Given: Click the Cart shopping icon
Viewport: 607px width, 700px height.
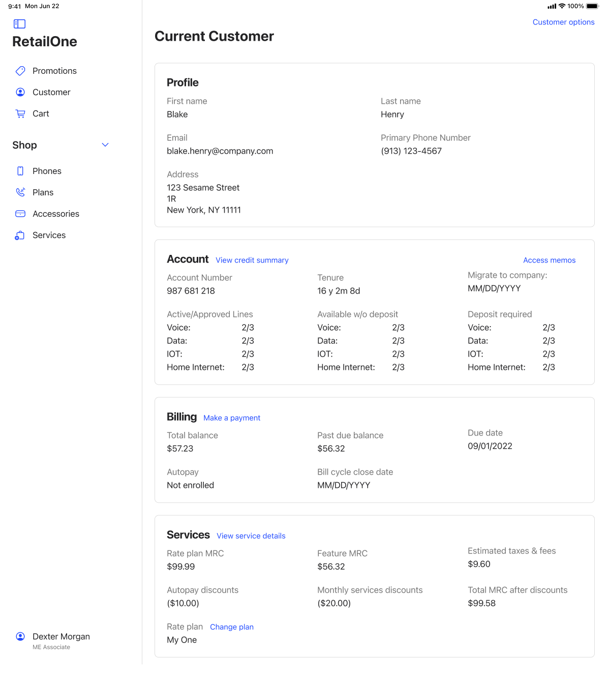Looking at the screenshot, I should tap(20, 113).
